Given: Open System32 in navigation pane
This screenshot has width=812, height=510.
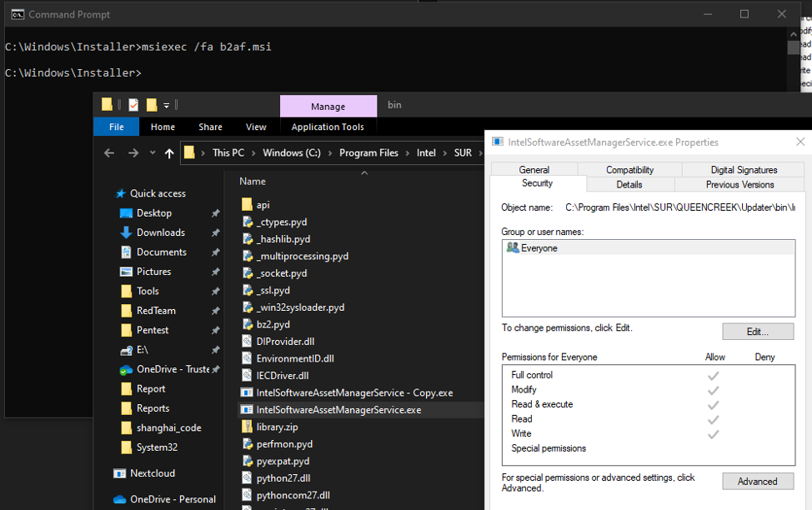Looking at the screenshot, I should pos(157,447).
